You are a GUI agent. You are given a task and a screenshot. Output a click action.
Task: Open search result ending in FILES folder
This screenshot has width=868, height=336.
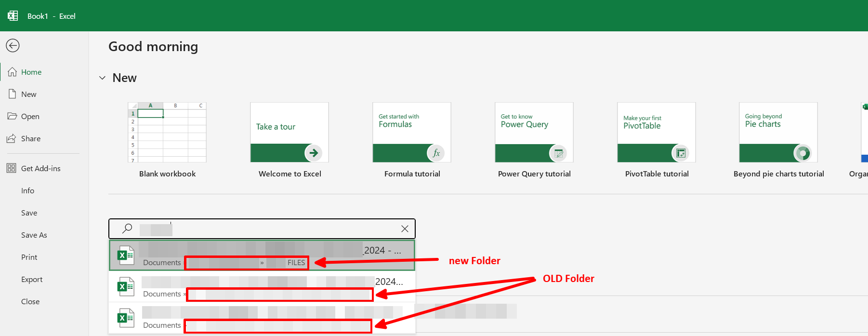coord(262,255)
